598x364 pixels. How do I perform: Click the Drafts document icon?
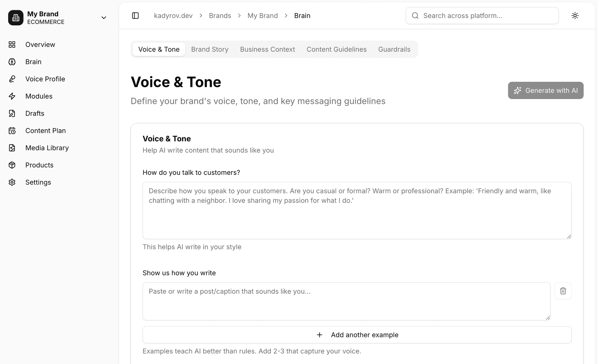[x=12, y=113]
